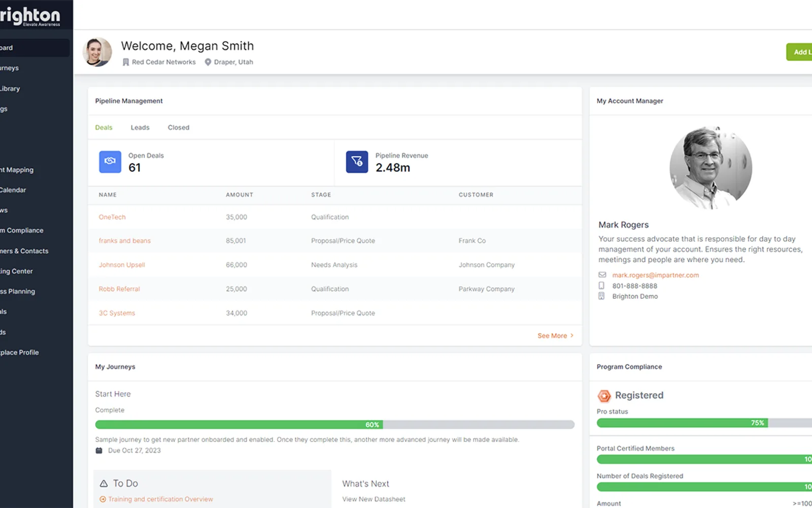Click the calendar icon beside Due Oct 27, 2023

pos(99,451)
